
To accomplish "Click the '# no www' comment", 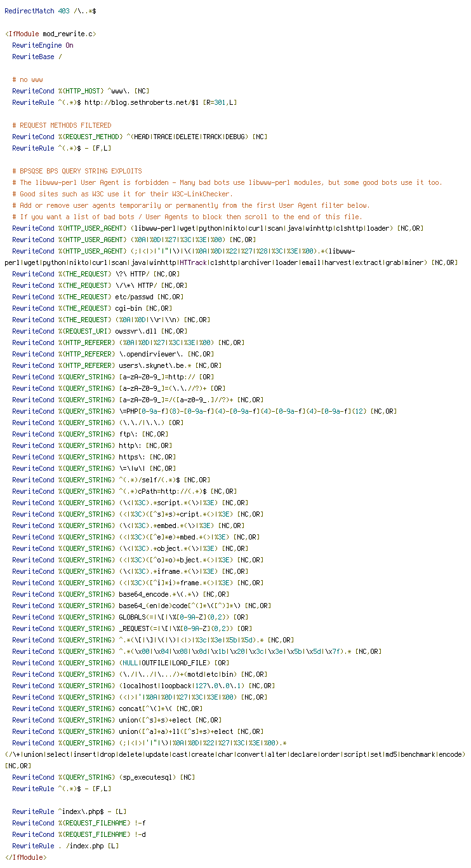I will (x=27, y=80).
